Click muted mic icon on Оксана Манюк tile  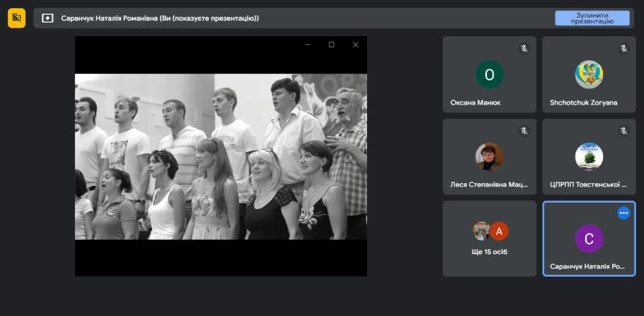[524, 48]
